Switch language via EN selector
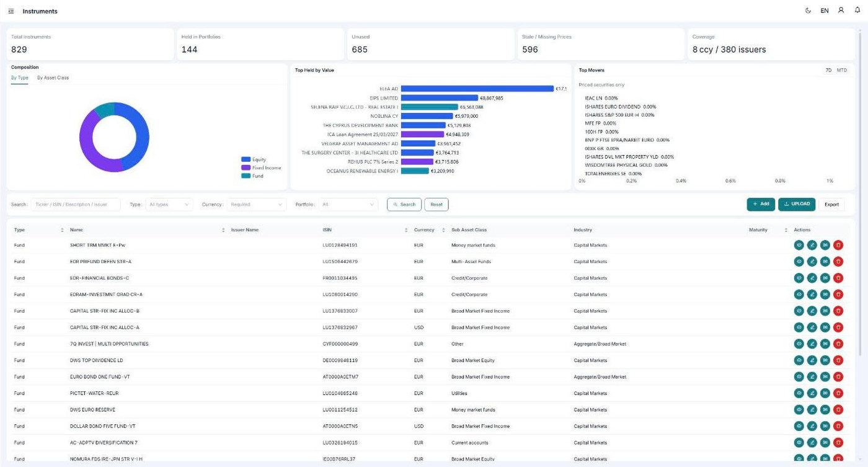868x467 pixels. point(825,11)
